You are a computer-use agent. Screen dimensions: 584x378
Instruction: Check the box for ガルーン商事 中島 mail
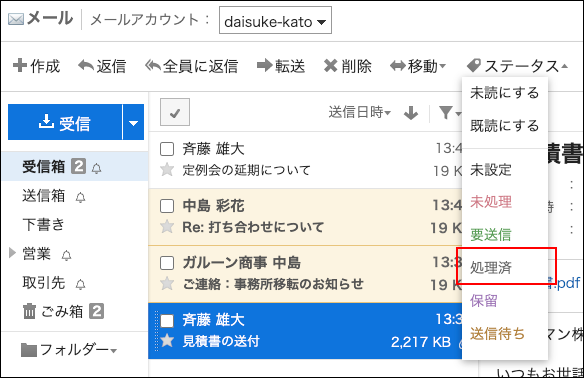tap(167, 263)
